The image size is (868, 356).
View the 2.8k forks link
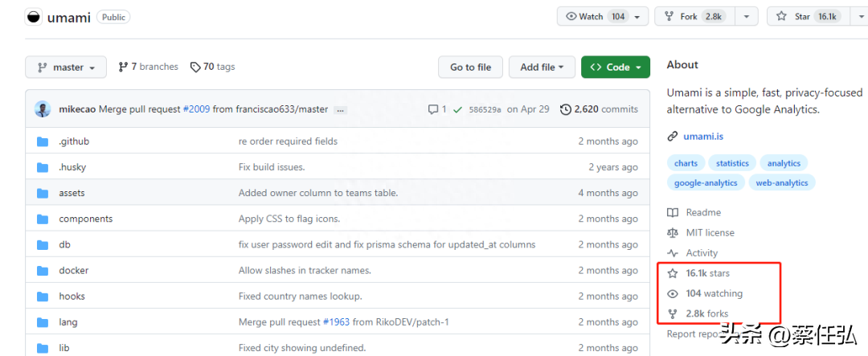pyautogui.click(x=698, y=313)
